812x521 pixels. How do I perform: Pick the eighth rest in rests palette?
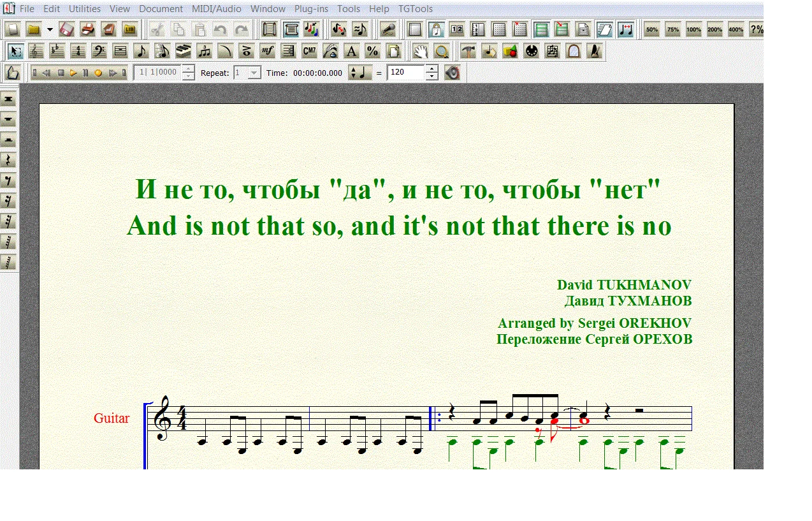pos(9,180)
